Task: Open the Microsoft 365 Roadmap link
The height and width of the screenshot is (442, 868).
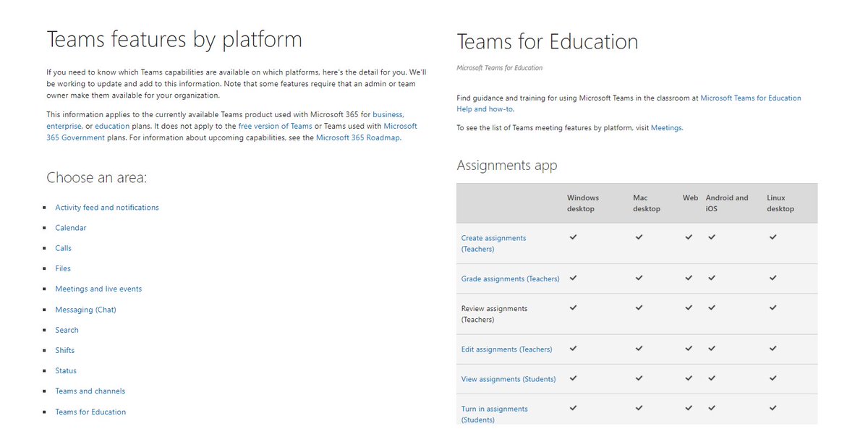Action: (357, 137)
